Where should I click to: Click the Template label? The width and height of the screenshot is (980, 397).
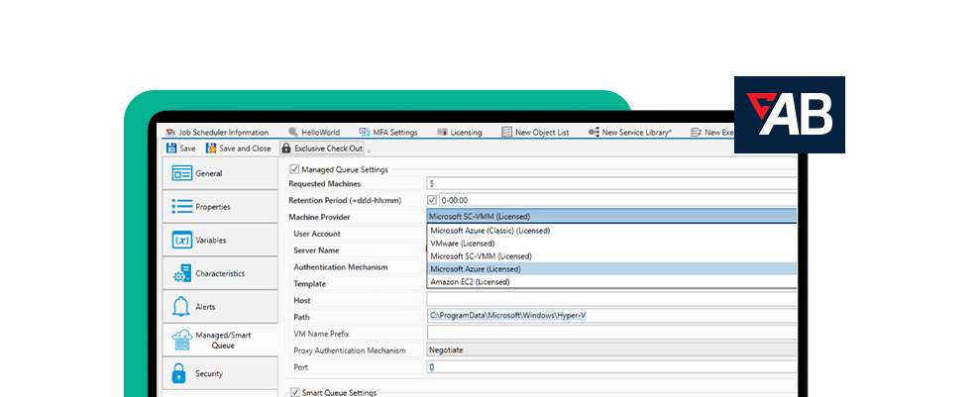click(x=309, y=283)
